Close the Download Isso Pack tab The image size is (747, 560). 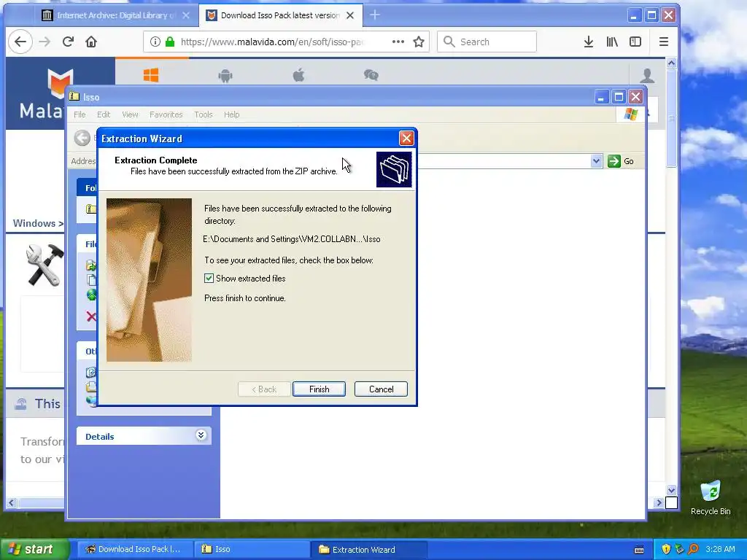(x=350, y=15)
